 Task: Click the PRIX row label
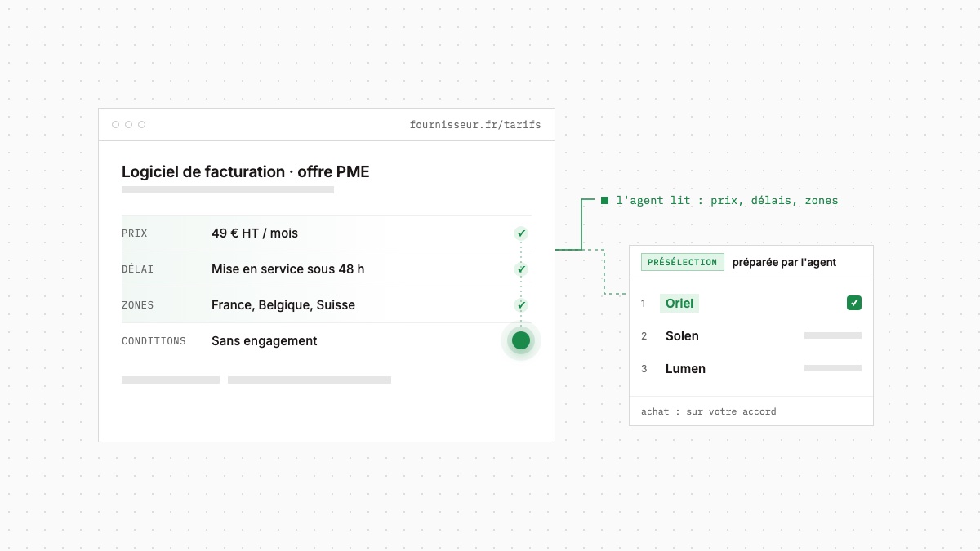pyautogui.click(x=135, y=233)
